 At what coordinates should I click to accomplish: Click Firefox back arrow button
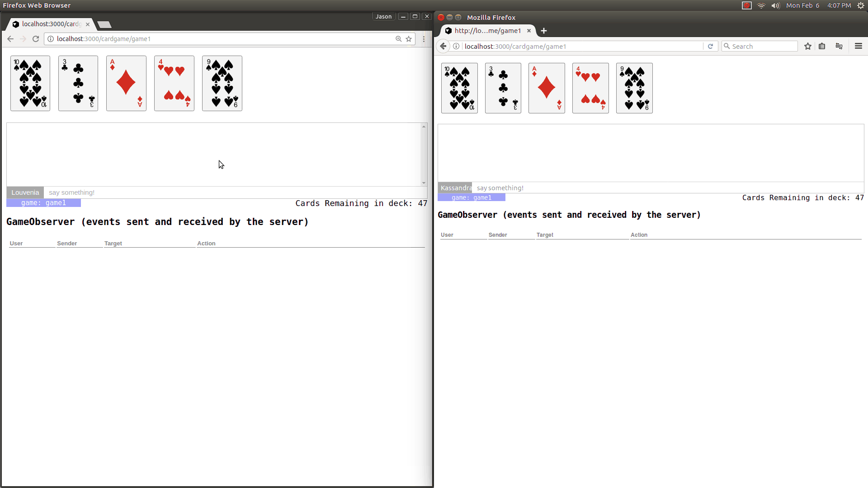tap(443, 46)
